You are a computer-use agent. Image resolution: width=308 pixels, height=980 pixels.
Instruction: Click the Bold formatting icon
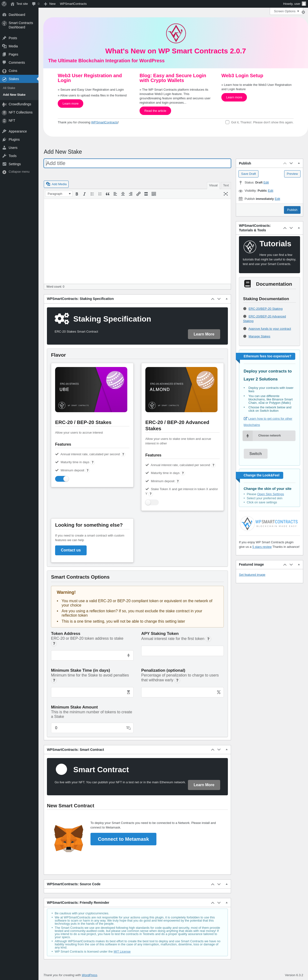pos(77,194)
